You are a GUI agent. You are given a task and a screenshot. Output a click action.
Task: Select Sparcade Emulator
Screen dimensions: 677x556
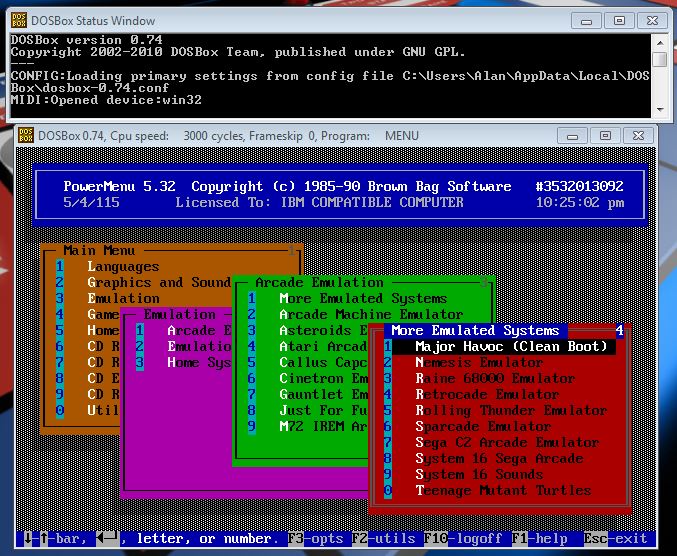point(483,426)
